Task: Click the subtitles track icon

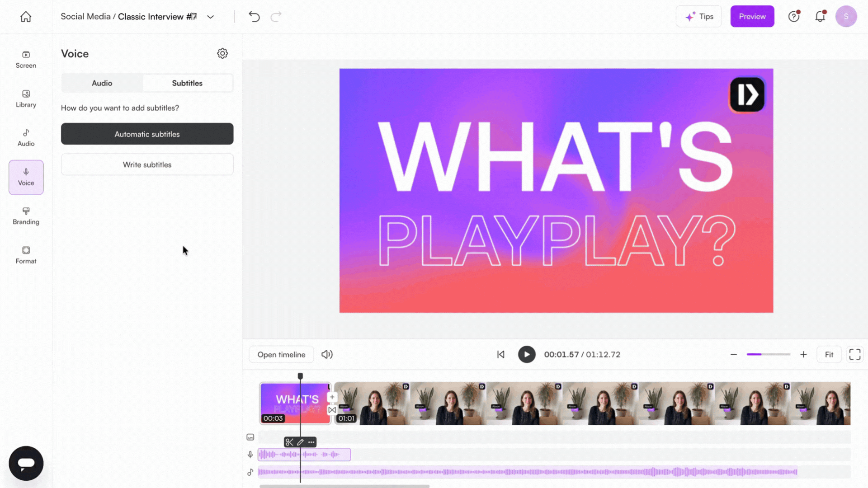Action: (x=250, y=437)
